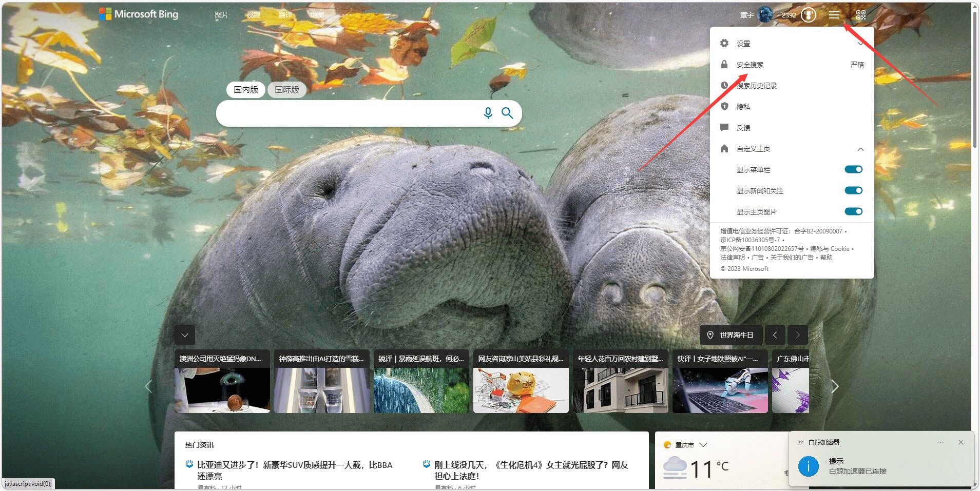The height and width of the screenshot is (491, 980).
Task: Click the user avatar next to 章宇
Action: 766,14
